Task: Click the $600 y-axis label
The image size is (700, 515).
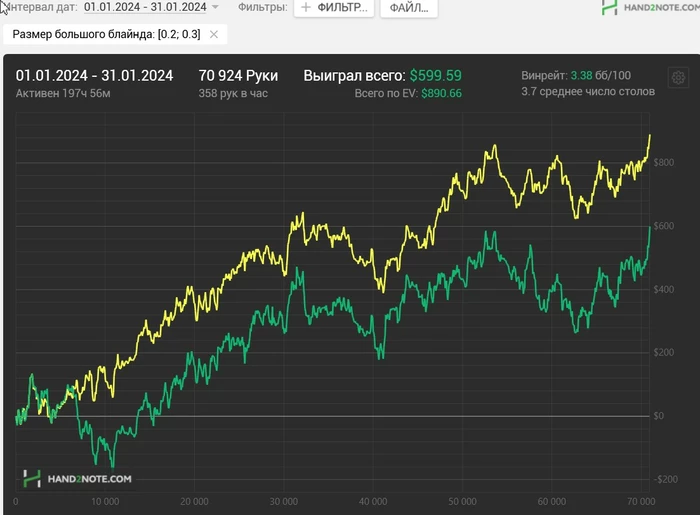Action: pos(664,226)
